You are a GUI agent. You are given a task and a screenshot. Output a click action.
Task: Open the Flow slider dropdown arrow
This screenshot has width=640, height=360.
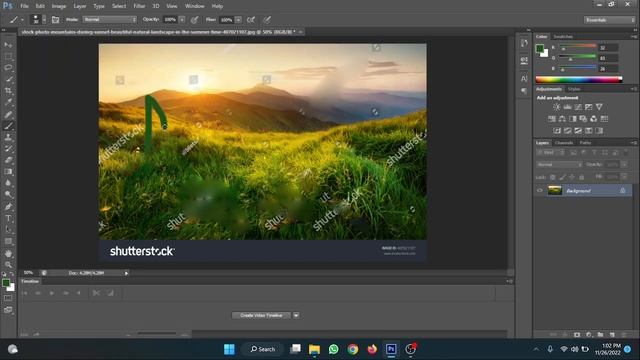(238, 20)
